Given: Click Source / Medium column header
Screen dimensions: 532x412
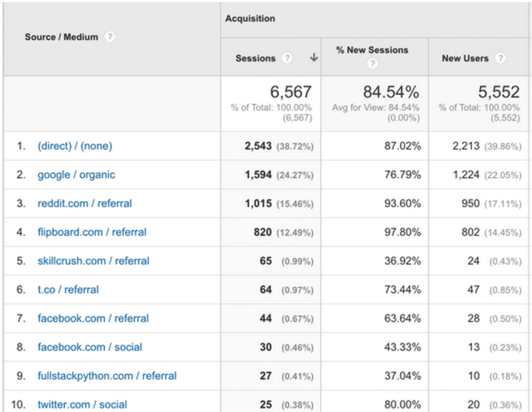Looking at the screenshot, I should pyautogui.click(x=61, y=37).
